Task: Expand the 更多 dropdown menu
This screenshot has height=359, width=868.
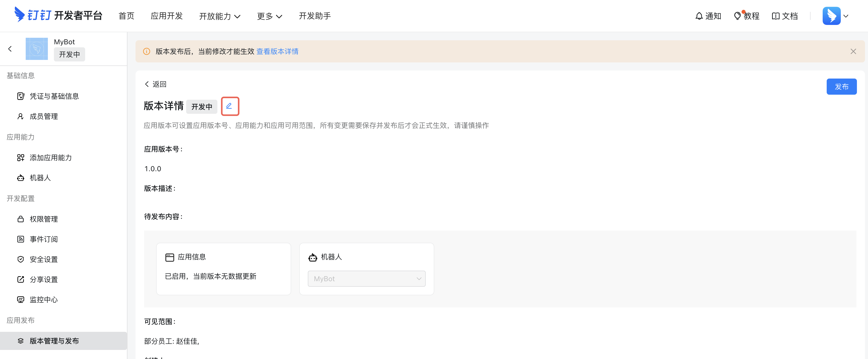Action: pos(269,16)
